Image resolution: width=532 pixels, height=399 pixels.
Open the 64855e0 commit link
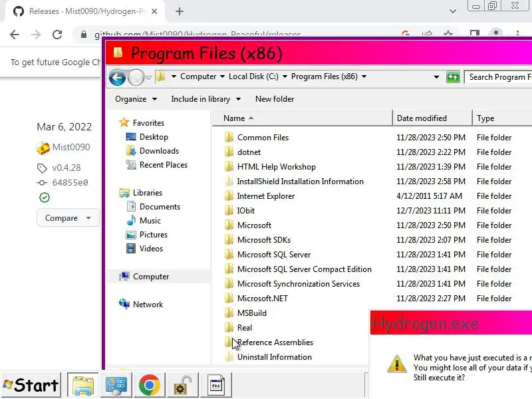[x=70, y=182]
